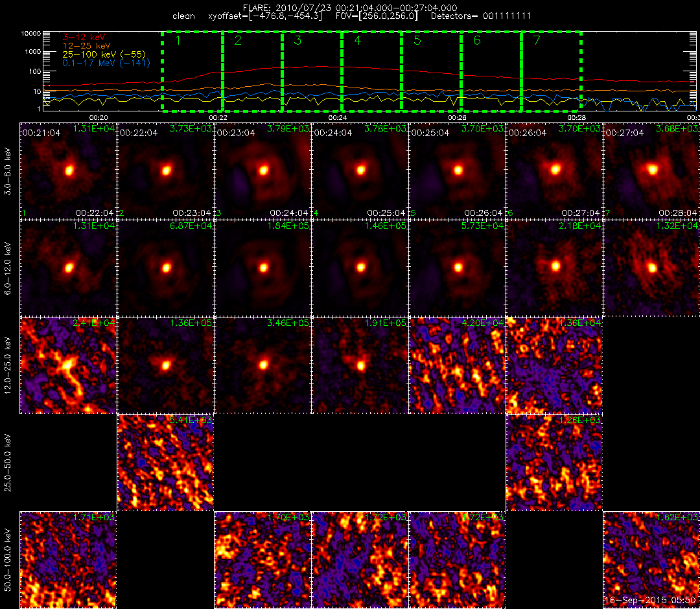
Task: Open the 3.0-6.0 keV image at 00:24:04
Action: click(x=360, y=171)
